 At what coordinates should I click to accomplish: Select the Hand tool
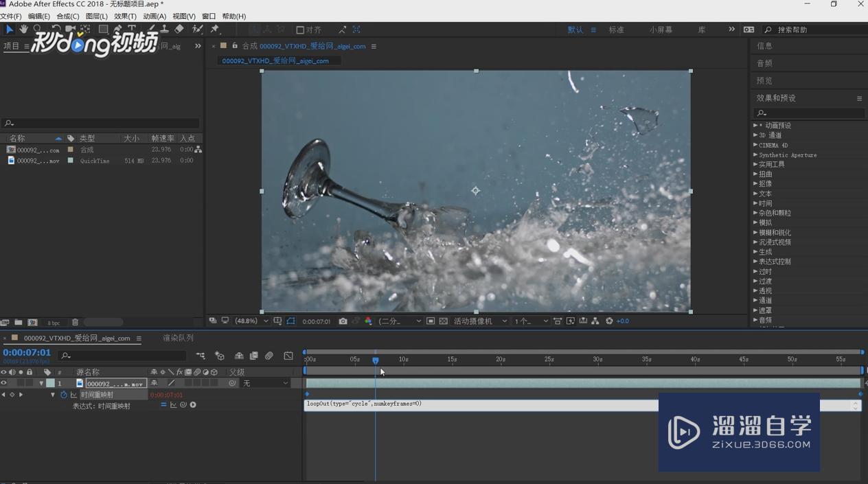pos(24,30)
